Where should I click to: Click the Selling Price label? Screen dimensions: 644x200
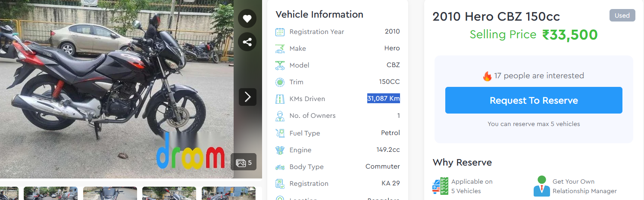(503, 34)
